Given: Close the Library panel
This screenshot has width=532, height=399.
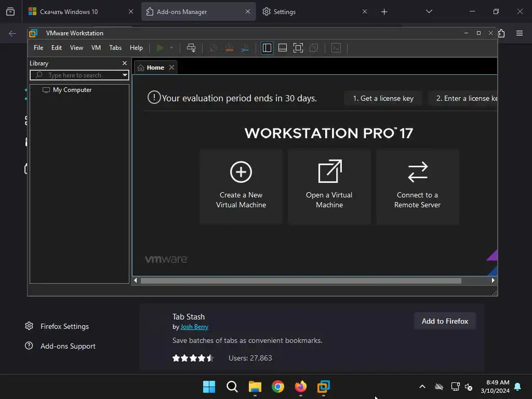Looking at the screenshot, I should [x=125, y=63].
